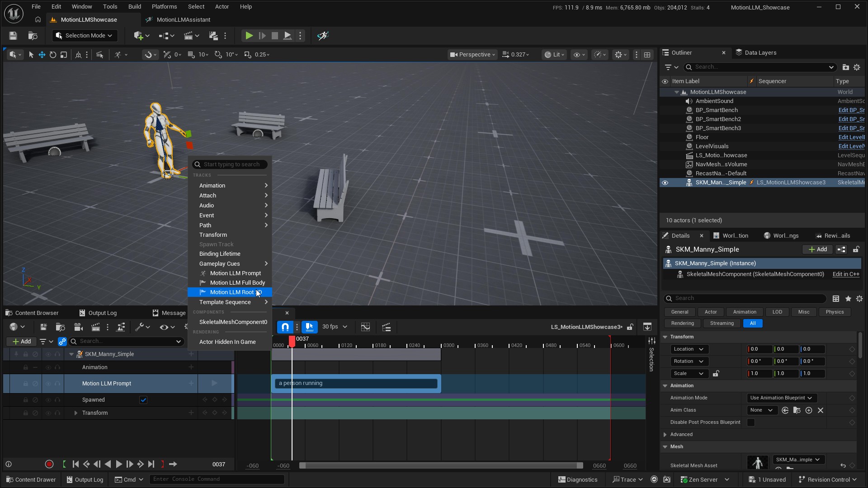Click the Add button in Details panel
Viewport: 868px width, 488px height.
[x=817, y=249]
